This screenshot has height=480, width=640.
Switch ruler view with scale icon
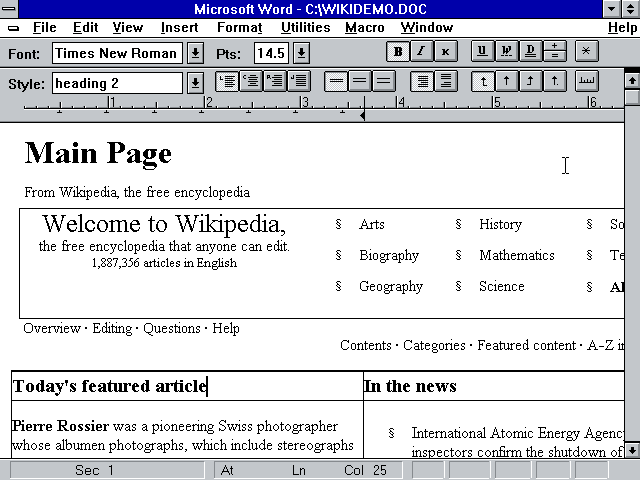click(587, 81)
